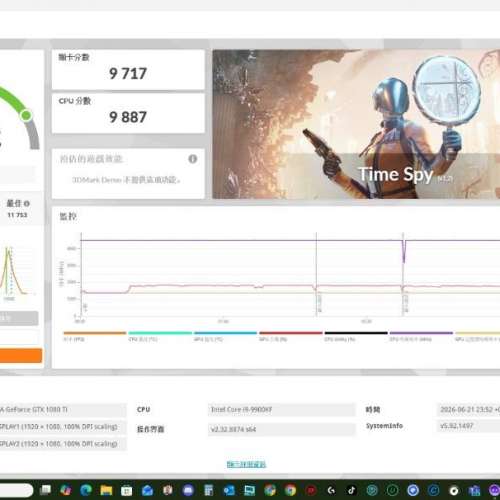The image size is (500, 500).
Task: Open the teal hyperlink below system info
Action: point(246,464)
